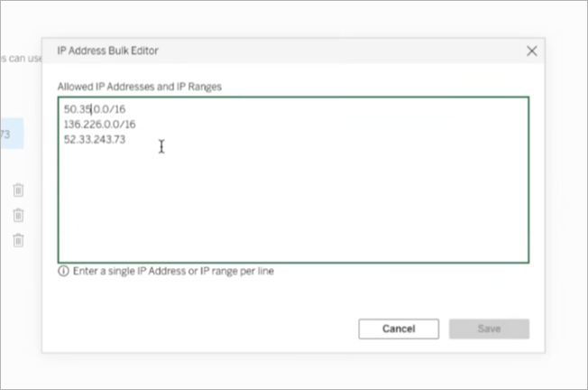Screen dimensions: 588x390
Task: Click the top trash icon behind dialog
Action: [18, 190]
